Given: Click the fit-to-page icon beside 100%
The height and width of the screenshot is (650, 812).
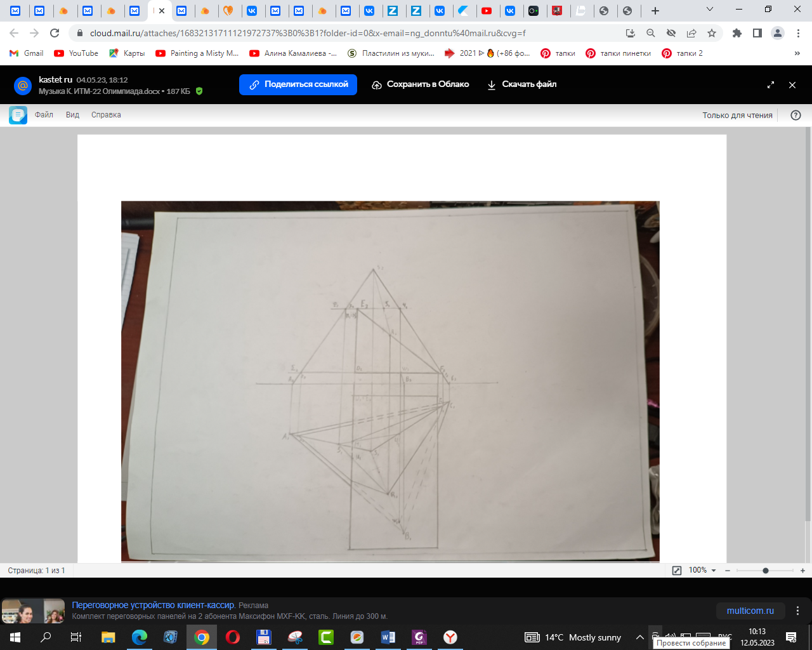Looking at the screenshot, I should [x=677, y=571].
